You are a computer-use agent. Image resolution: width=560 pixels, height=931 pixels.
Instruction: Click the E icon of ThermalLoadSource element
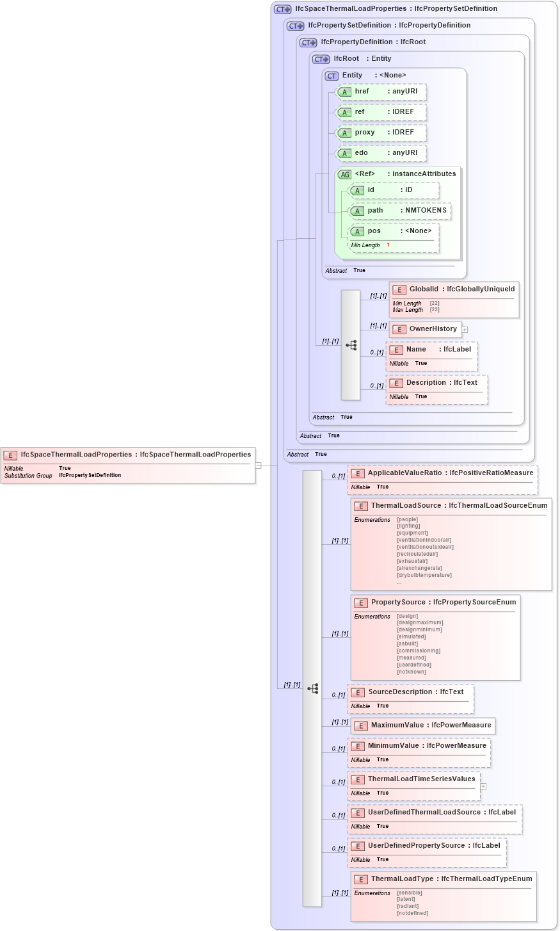360,506
